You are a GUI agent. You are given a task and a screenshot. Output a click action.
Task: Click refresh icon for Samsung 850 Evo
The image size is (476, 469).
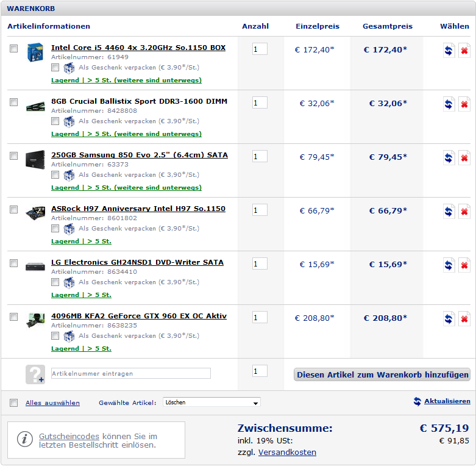449,158
